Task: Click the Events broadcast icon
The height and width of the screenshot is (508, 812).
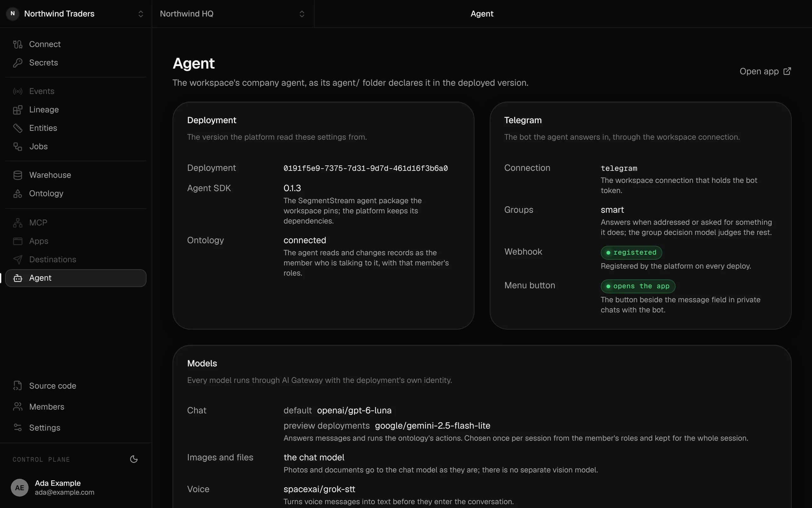Action: click(17, 91)
